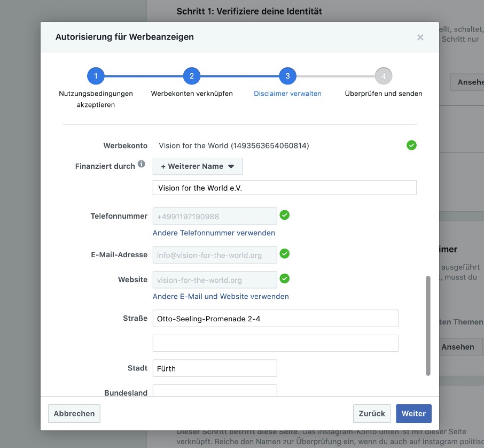The image size is (484, 448).
Task: Click the Zurück button
Action: (372, 413)
